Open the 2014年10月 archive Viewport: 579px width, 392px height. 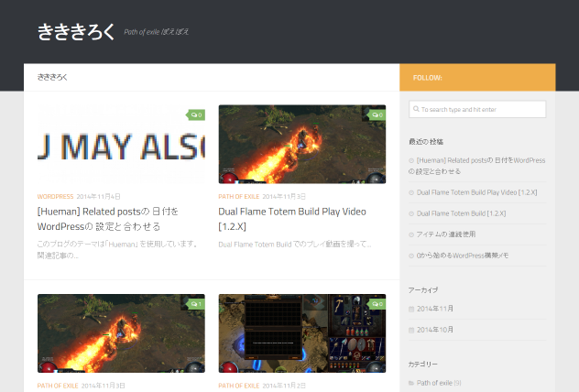pyautogui.click(x=435, y=330)
